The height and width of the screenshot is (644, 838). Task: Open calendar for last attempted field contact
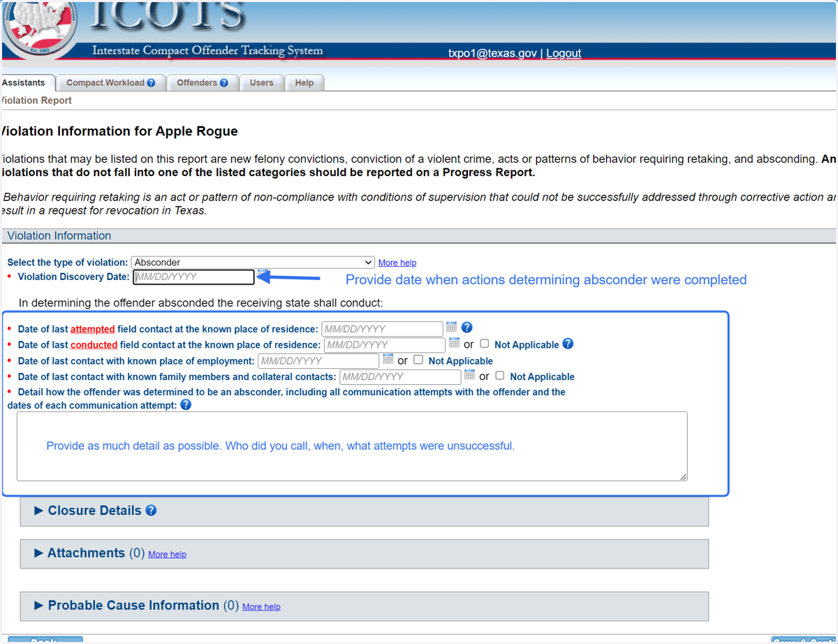click(x=451, y=327)
